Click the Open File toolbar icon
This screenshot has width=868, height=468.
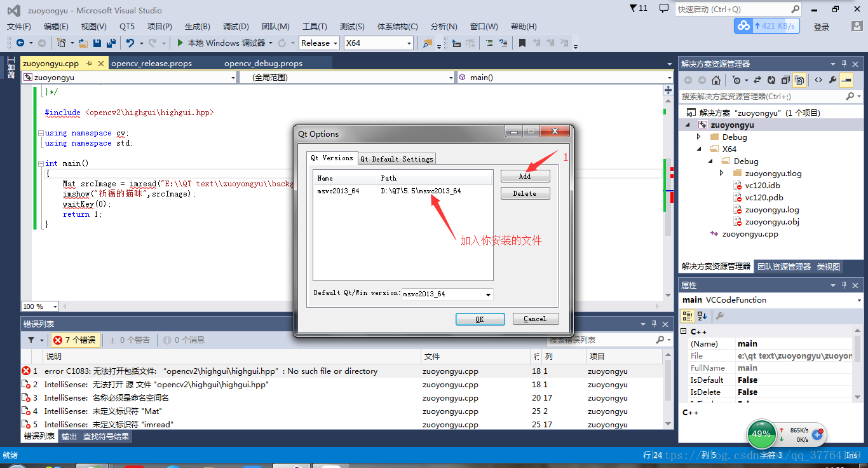[83, 43]
